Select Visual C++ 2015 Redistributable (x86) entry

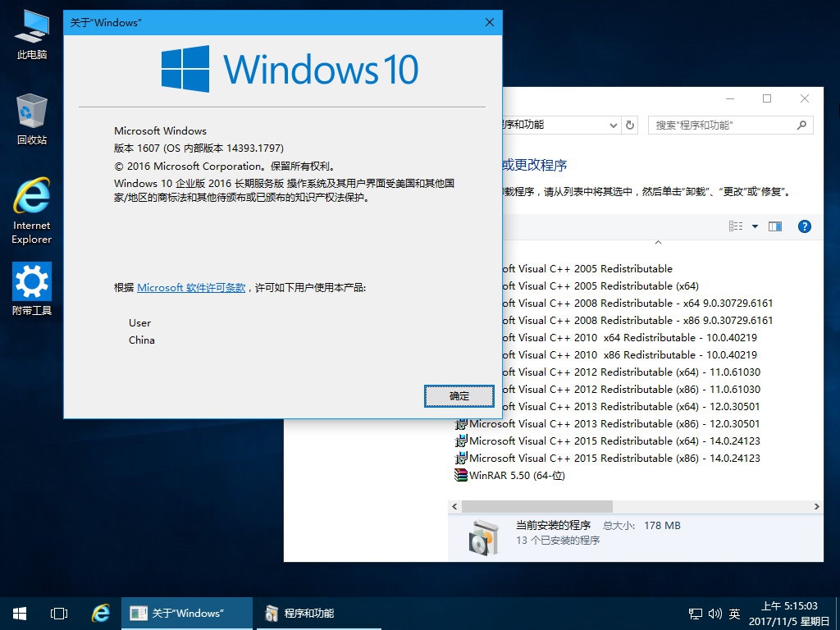coord(614,458)
